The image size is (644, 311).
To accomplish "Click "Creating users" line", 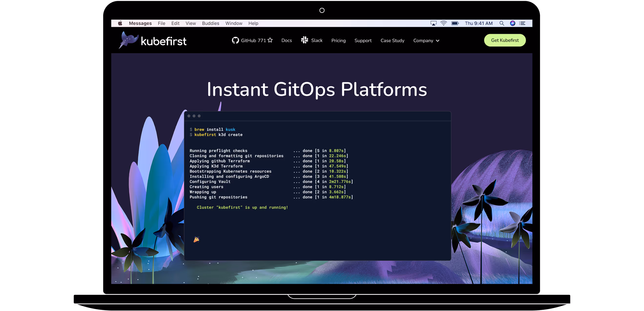I will coord(207,187).
